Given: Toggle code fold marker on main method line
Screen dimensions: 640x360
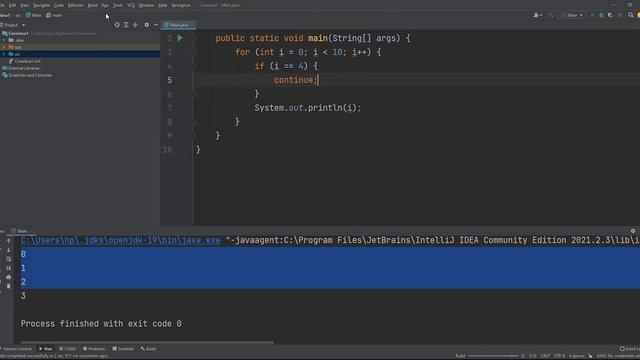Looking at the screenshot, I should tap(193, 38).
